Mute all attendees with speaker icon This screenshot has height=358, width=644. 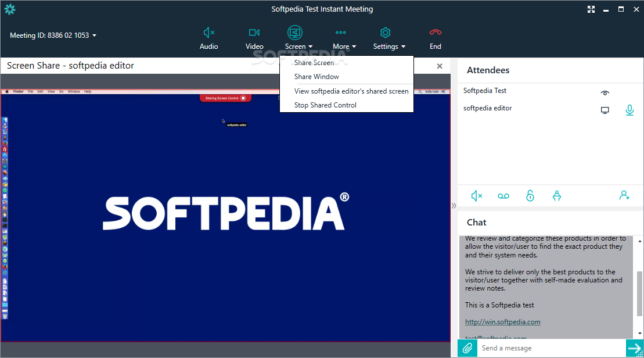(476, 196)
